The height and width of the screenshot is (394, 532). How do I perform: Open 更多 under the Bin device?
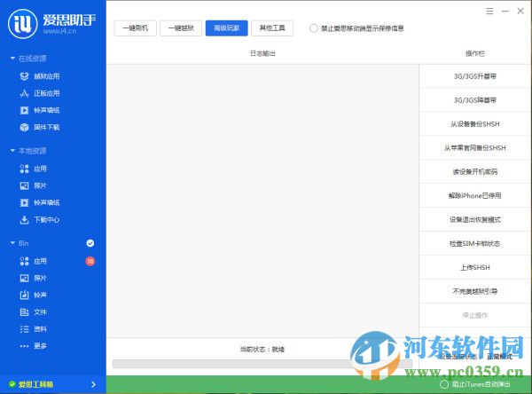coord(34,346)
